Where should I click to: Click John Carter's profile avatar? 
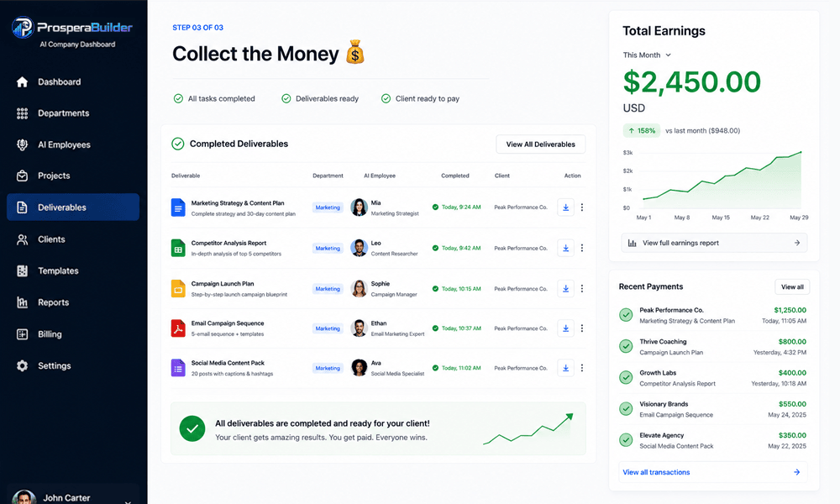pos(24,497)
